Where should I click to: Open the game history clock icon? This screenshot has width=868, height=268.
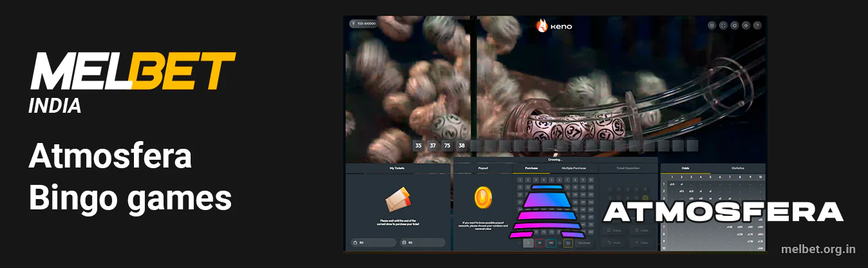[712, 26]
